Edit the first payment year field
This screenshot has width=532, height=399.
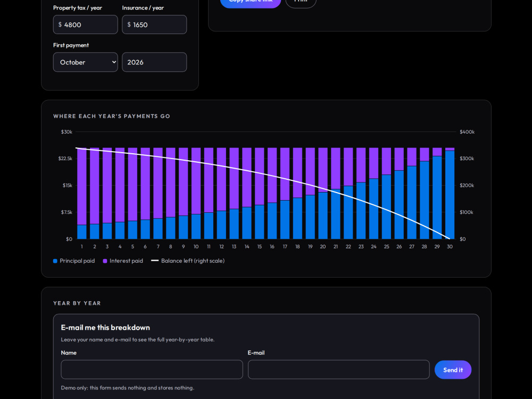click(x=154, y=62)
